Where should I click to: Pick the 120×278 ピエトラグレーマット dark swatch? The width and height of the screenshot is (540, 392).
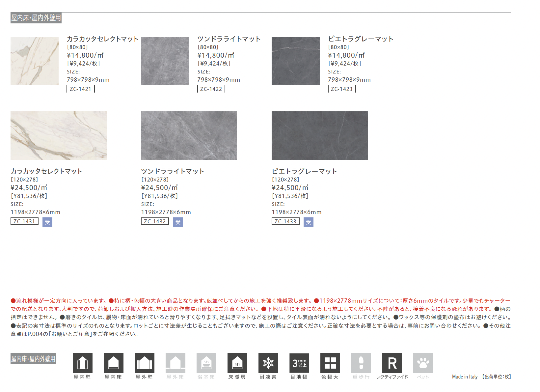point(319,135)
